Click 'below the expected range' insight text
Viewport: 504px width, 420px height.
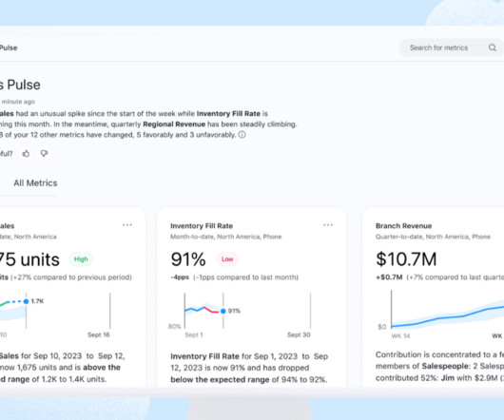[x=220, y=379]
